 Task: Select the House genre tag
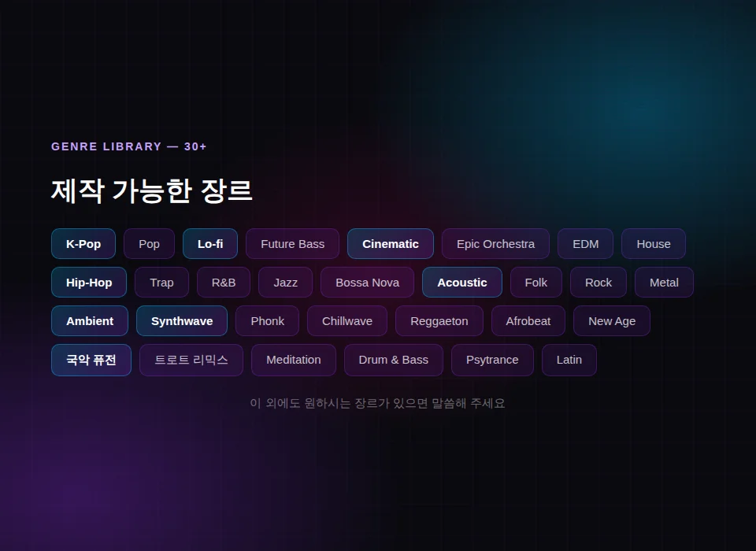click(x=654, y=244)
